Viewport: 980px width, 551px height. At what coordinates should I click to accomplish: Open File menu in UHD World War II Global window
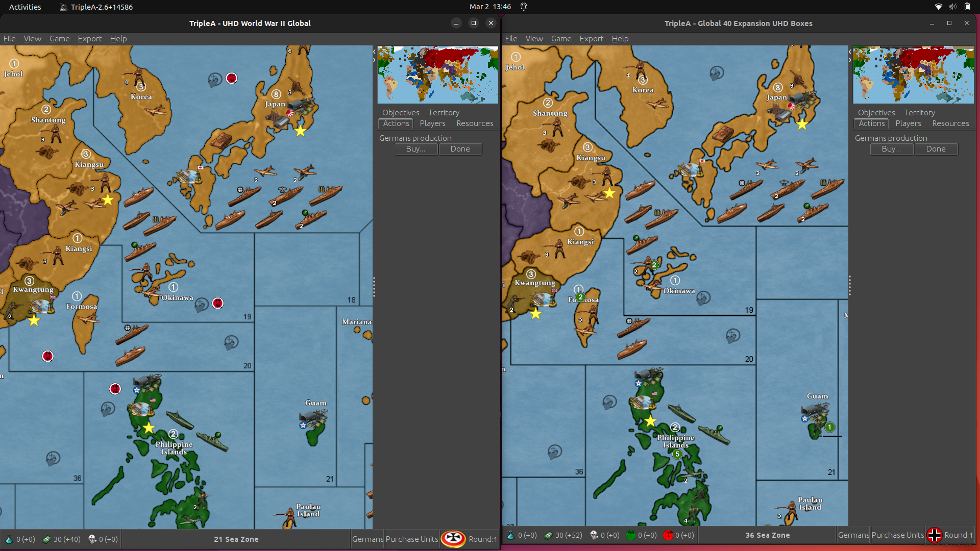(x=9, y=39)
